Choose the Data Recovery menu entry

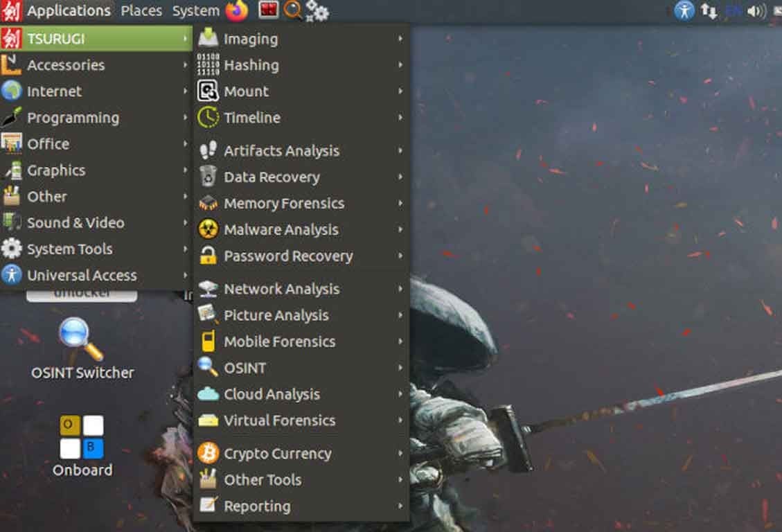pos(272,177)
